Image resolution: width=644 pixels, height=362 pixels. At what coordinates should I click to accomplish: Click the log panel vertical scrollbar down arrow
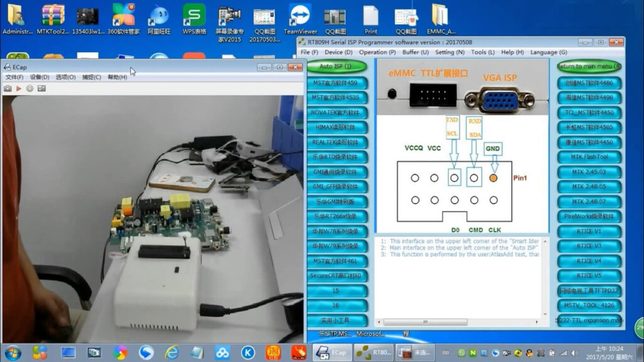pyautogui.click(x=545, y=314)
